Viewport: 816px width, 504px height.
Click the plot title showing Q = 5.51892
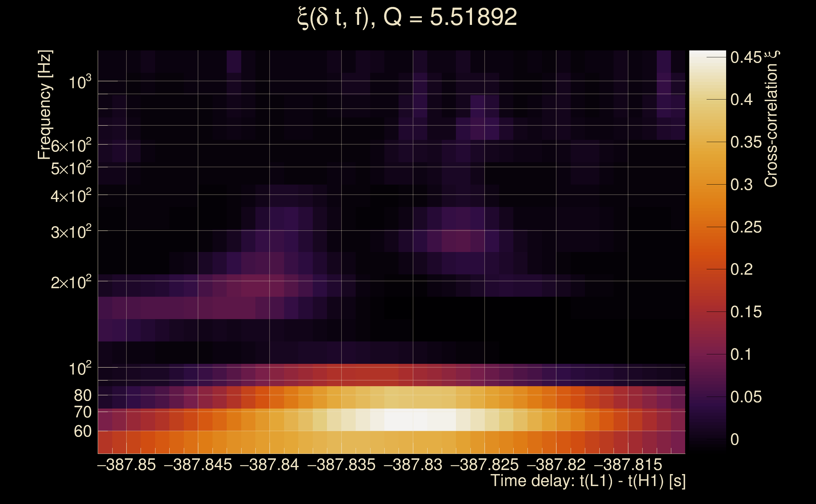coord(407,17)
